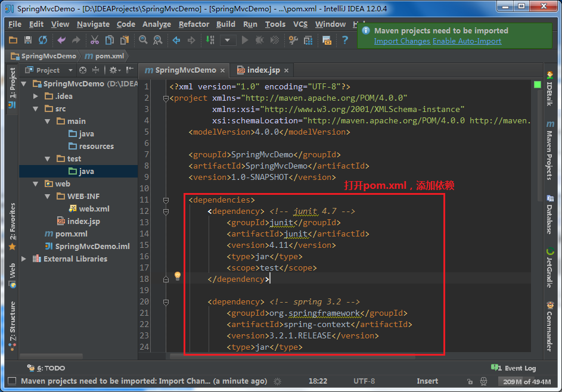Click the Back navigation arrow
This screenshot has height=392, width=562.
pos(176,40)
